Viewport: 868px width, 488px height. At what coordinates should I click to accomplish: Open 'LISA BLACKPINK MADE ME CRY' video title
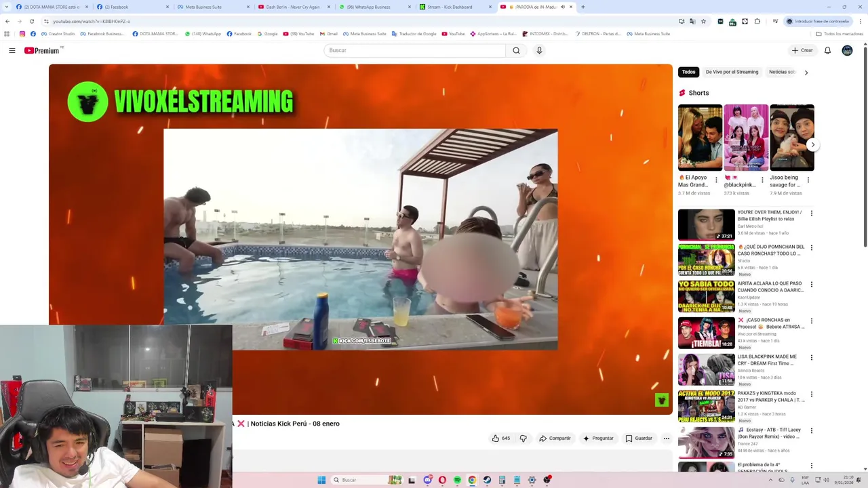click(767, 359)
